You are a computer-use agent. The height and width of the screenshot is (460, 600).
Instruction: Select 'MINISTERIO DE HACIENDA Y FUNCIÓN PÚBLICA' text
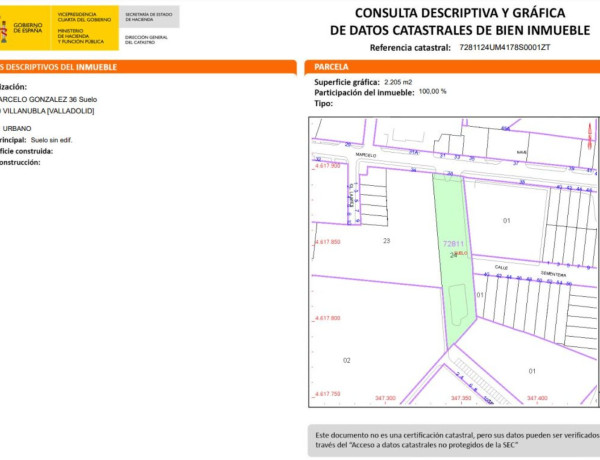coord(81,36)
